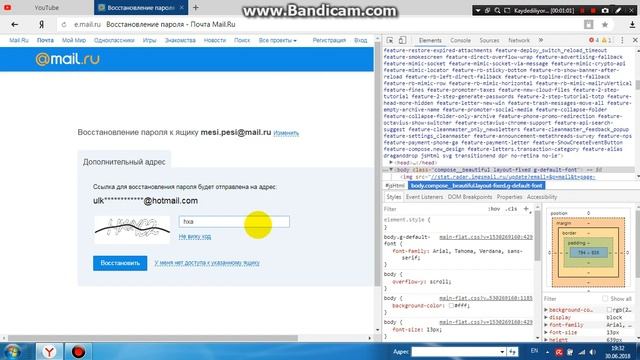The height and width of the screenshot is (360, 640).
Task: Open a new browser tab with plus
Action: pyautogui.click(x=196, y=7)
